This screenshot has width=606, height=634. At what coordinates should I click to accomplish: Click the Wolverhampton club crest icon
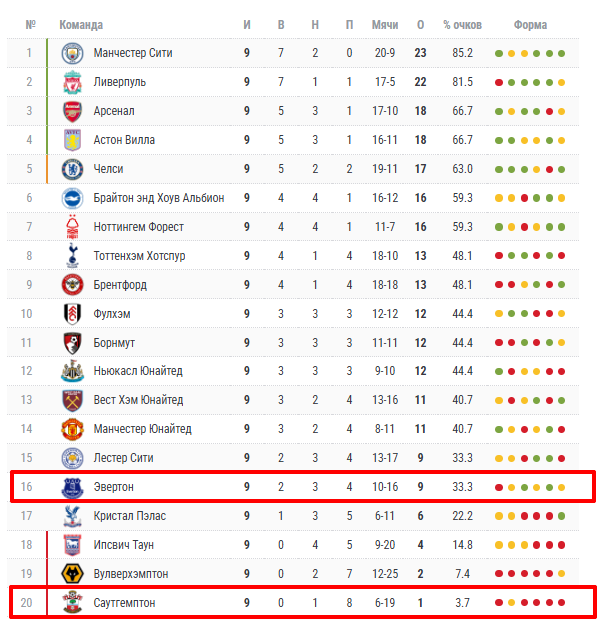[x=72, y=574]
